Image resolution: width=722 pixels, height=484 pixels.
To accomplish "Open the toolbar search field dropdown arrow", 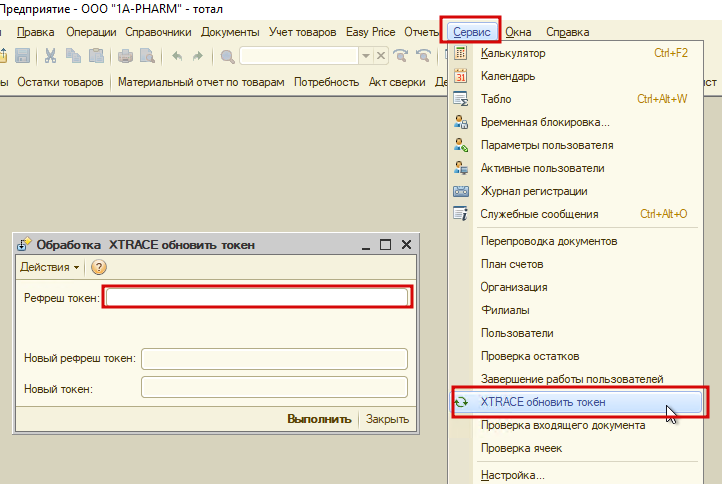I will pyautogui.click(x=366, y=56).
